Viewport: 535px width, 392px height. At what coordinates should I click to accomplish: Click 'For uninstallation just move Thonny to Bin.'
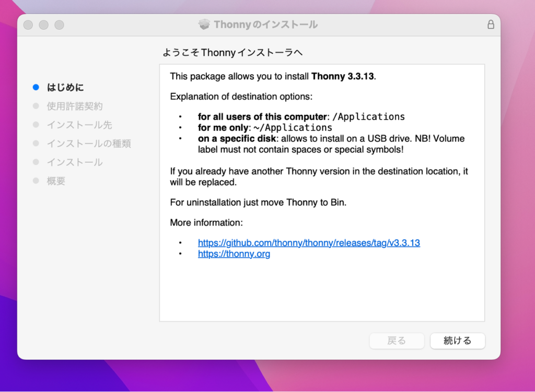click(258, 202)
